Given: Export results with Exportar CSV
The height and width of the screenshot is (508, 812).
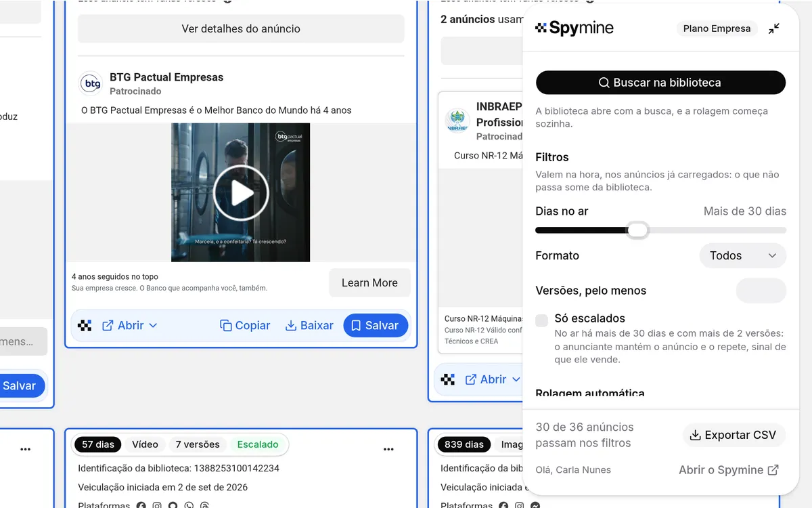Looking at the screenshot, I should pos(734,436).
